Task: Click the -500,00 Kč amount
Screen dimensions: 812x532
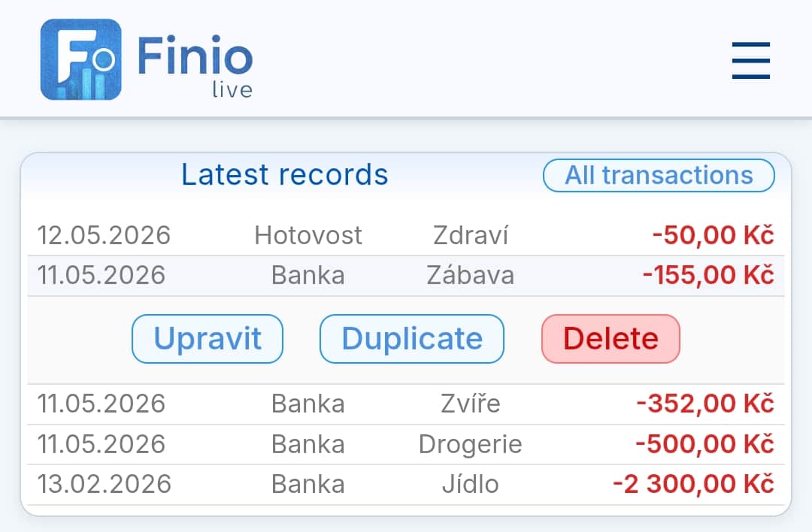Action: pyautogui.click(x=704, y=444)
